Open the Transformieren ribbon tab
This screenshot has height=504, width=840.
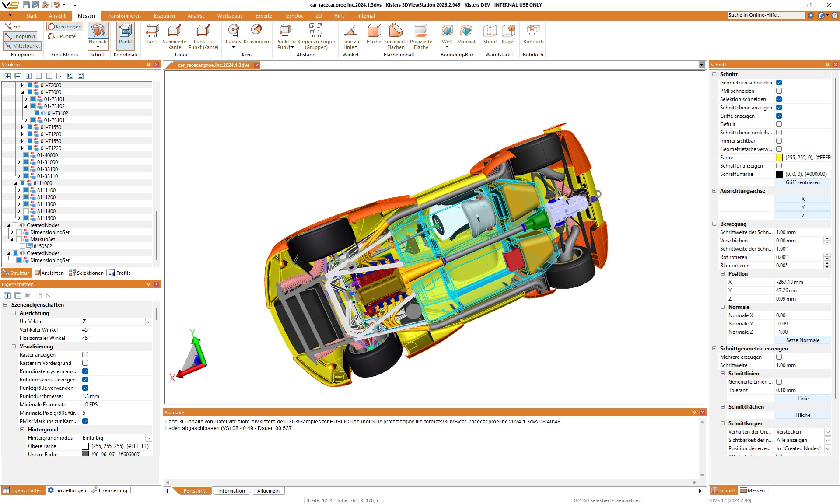[x=124, y=16]
